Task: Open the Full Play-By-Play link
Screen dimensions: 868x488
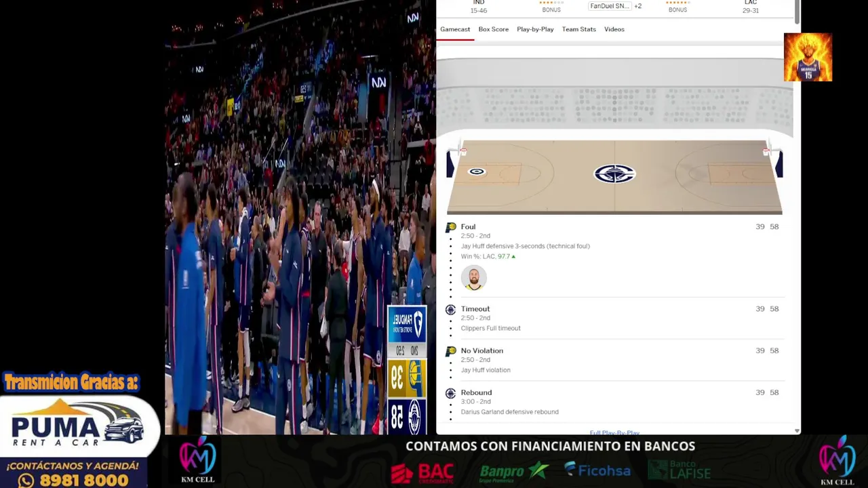Action: pos(614,432)
